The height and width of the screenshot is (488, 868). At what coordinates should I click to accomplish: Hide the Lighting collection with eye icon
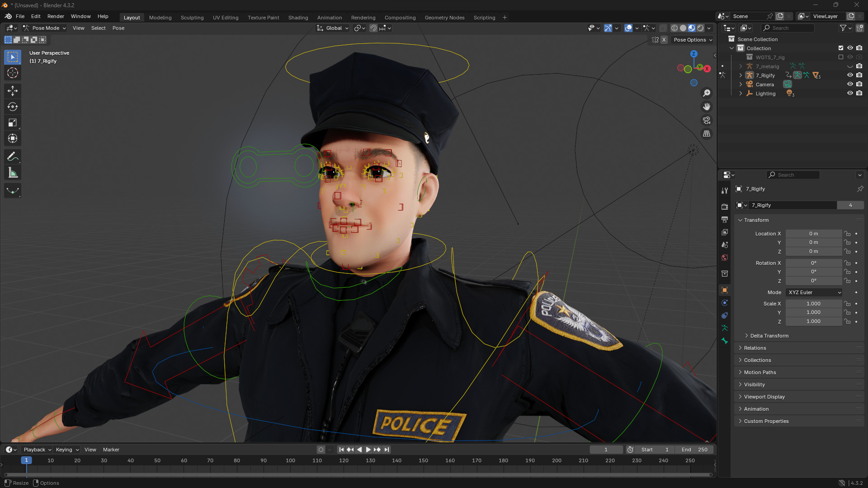850,94
